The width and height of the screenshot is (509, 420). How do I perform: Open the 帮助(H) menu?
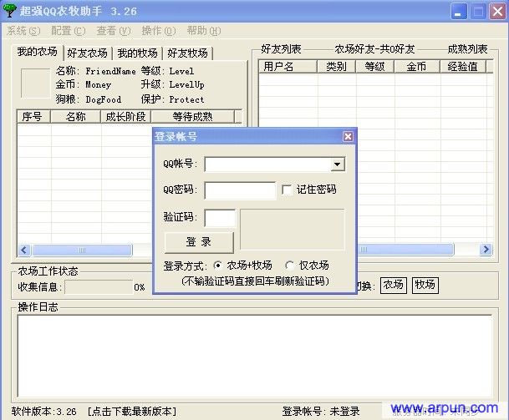pos(204,31)
